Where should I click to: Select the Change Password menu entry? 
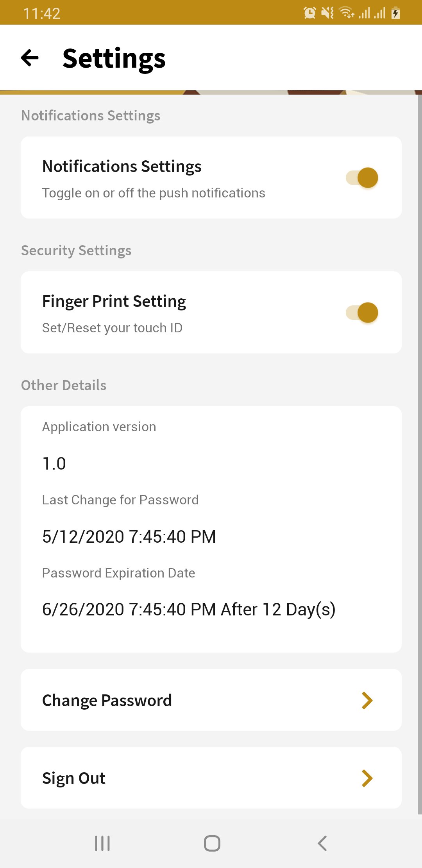pos(107,700)
